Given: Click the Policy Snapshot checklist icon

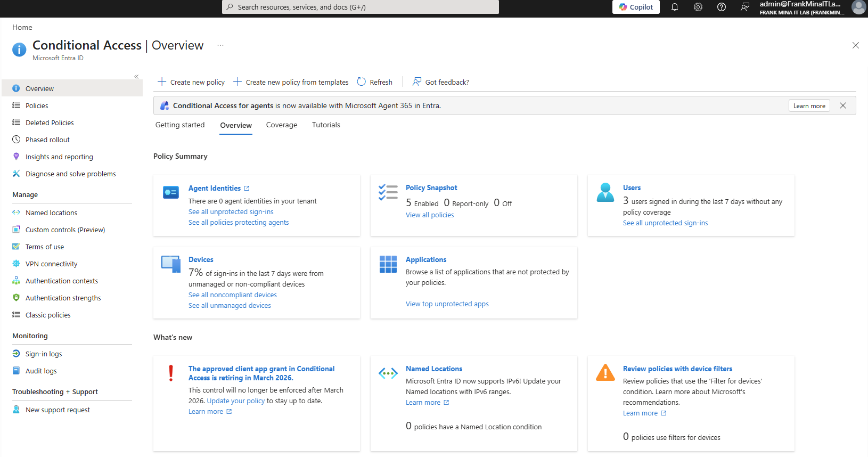Looking at the screenshot, I should [x=388, y=192].
